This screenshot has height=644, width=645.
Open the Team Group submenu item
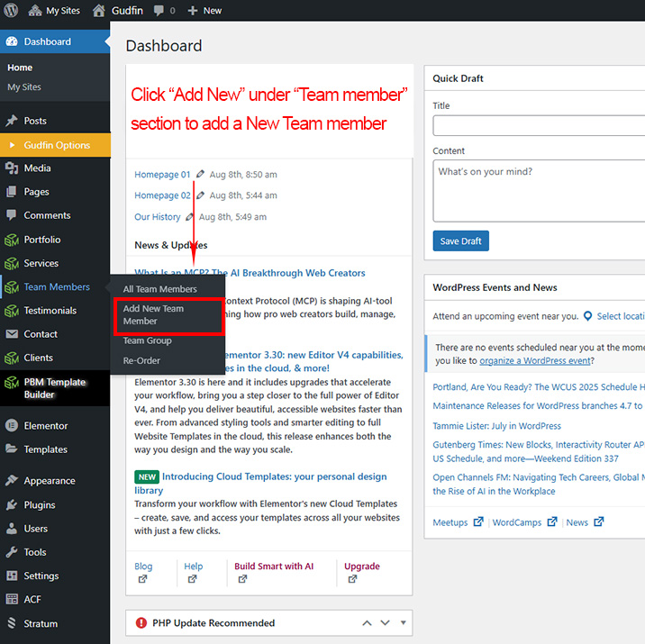(x=147, y=340)
